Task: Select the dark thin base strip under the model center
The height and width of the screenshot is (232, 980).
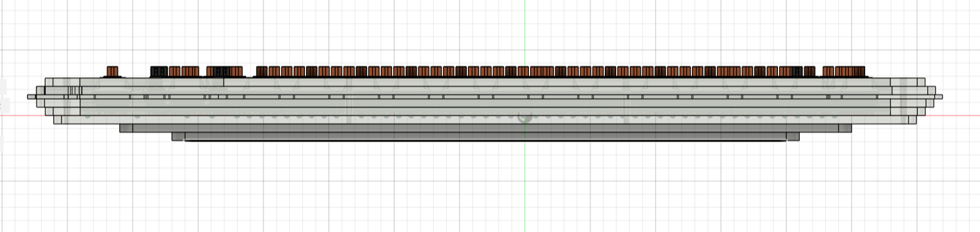Action: click(x=485, y=141)
